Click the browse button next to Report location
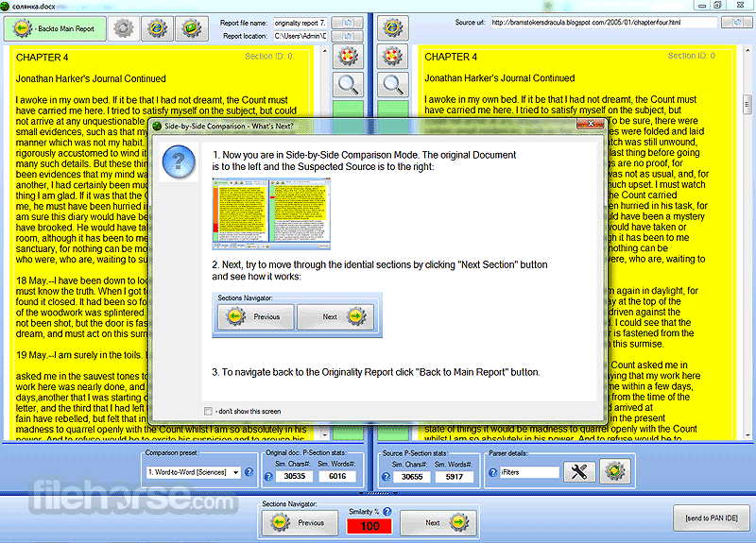756x543 pixels. (347, 36)
